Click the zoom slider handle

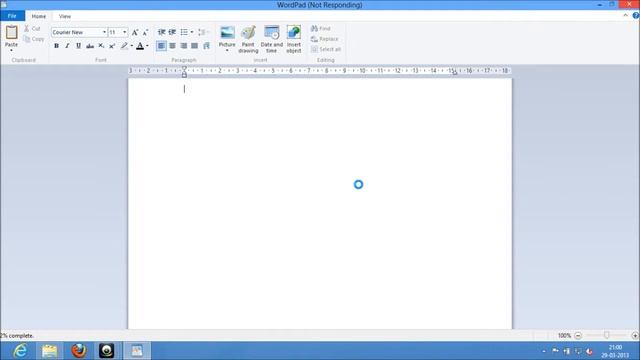pos(607,335)
